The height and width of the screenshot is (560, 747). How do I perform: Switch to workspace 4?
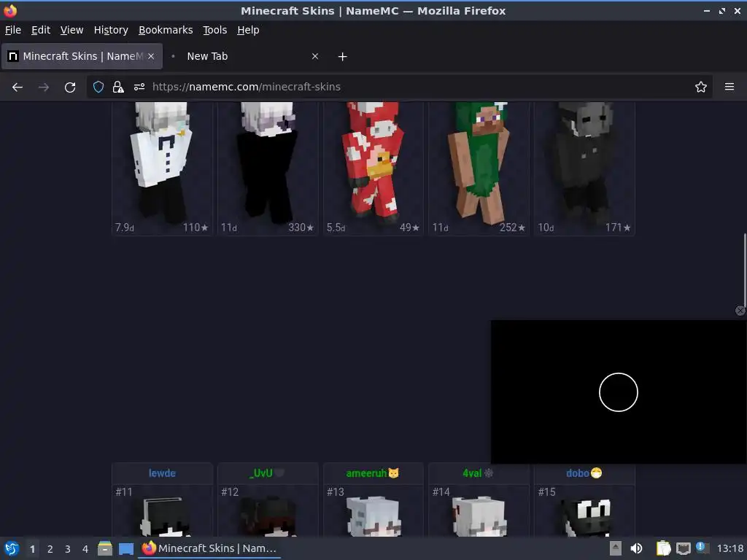tap(85, 549)
